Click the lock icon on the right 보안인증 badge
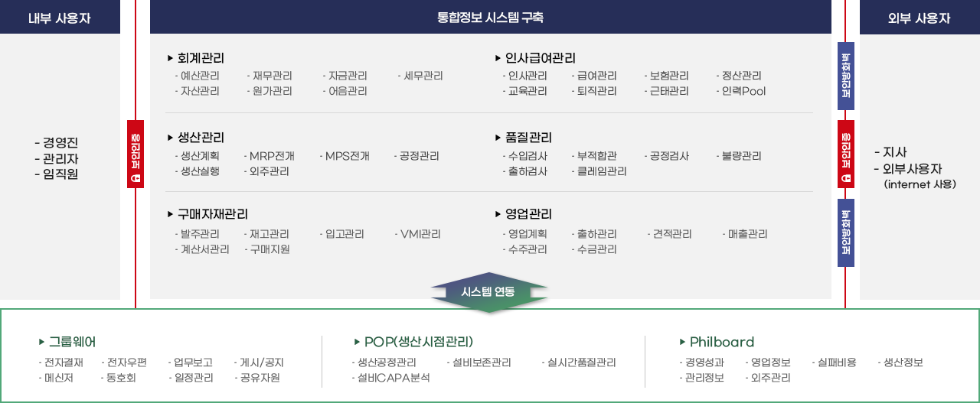This screenshot has width=980, height=403. (x=846, y=178)
